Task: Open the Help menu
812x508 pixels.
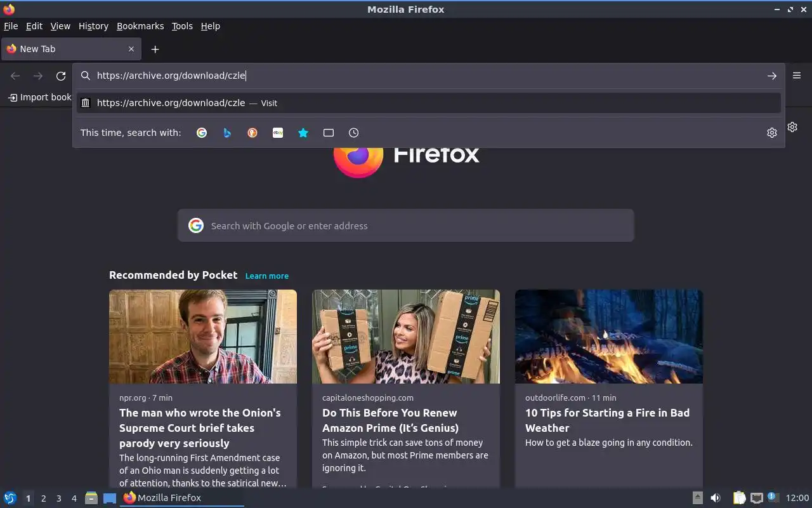Action: [x=210, y=26]
